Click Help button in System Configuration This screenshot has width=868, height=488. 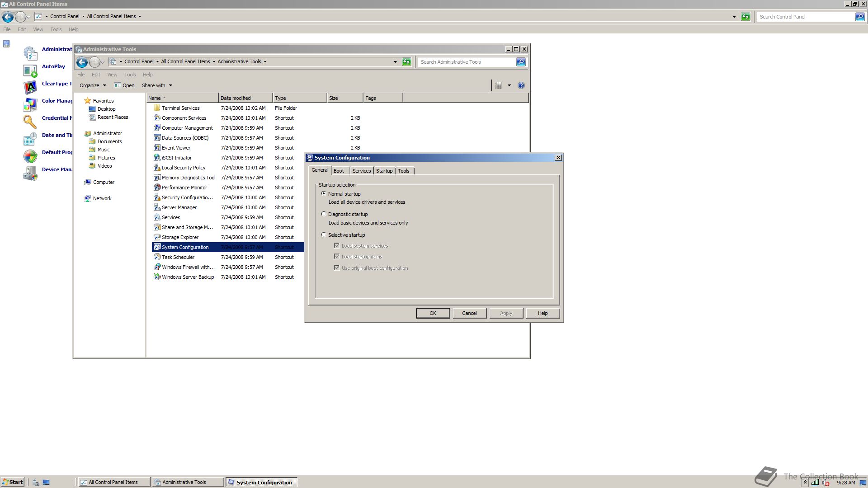(x=542, y=313)
